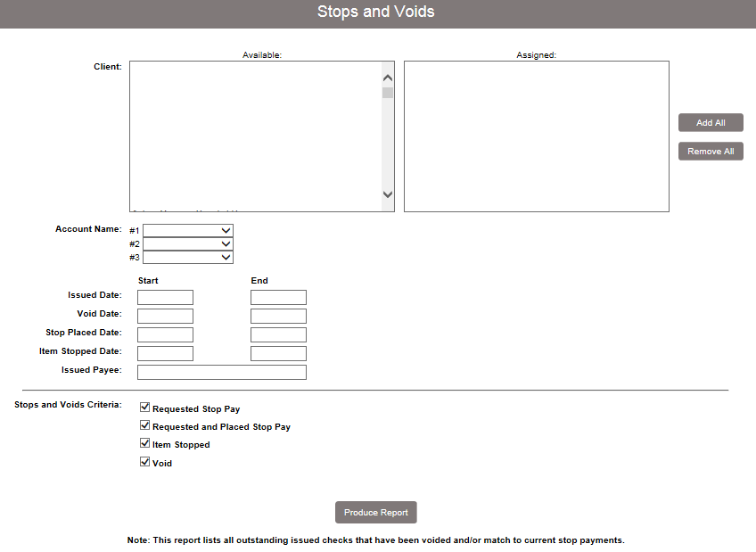Open Account Name #1 dropdown
Image resolution: width=756 pixels, height=552 pixels.
click(188, 230)
